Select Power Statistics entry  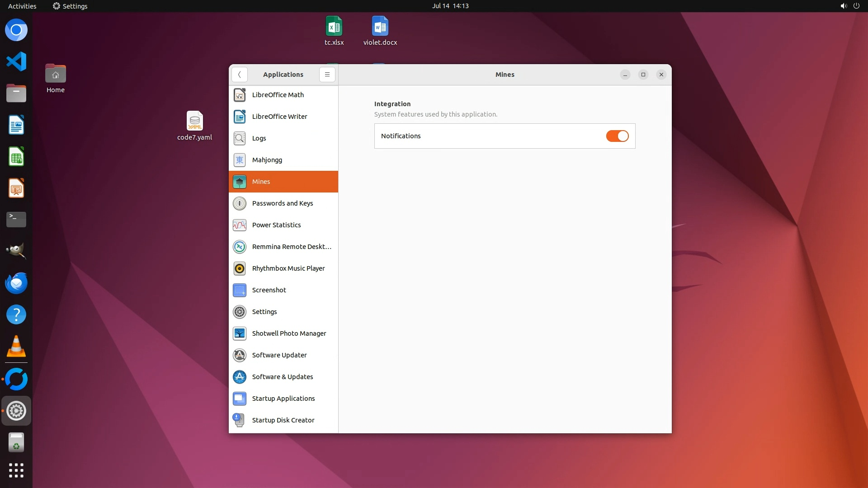(x=283, y=225)
